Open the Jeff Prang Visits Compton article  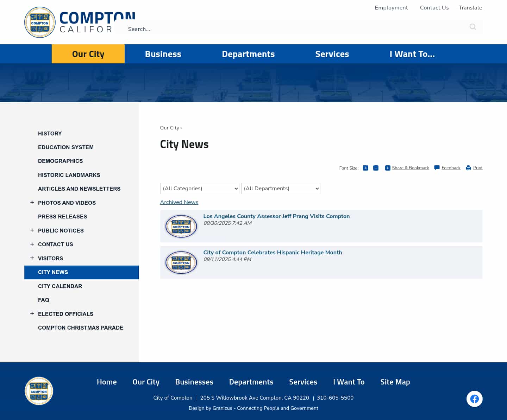(x=276, y=216)
